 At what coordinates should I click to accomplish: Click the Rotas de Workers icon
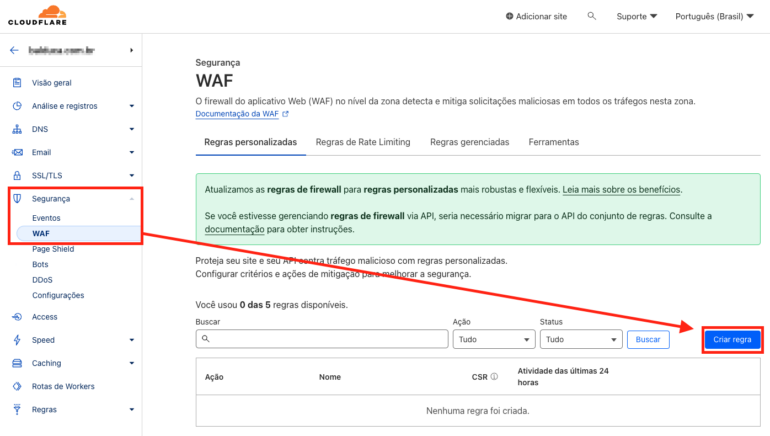tap(17, 386)
